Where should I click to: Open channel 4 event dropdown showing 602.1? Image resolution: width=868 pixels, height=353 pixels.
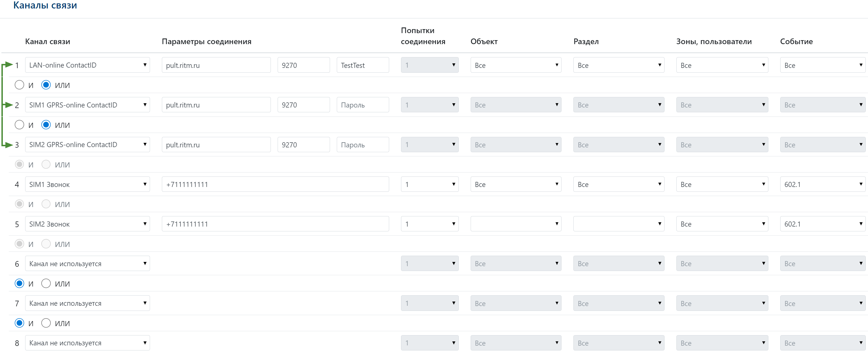[822, 184]
